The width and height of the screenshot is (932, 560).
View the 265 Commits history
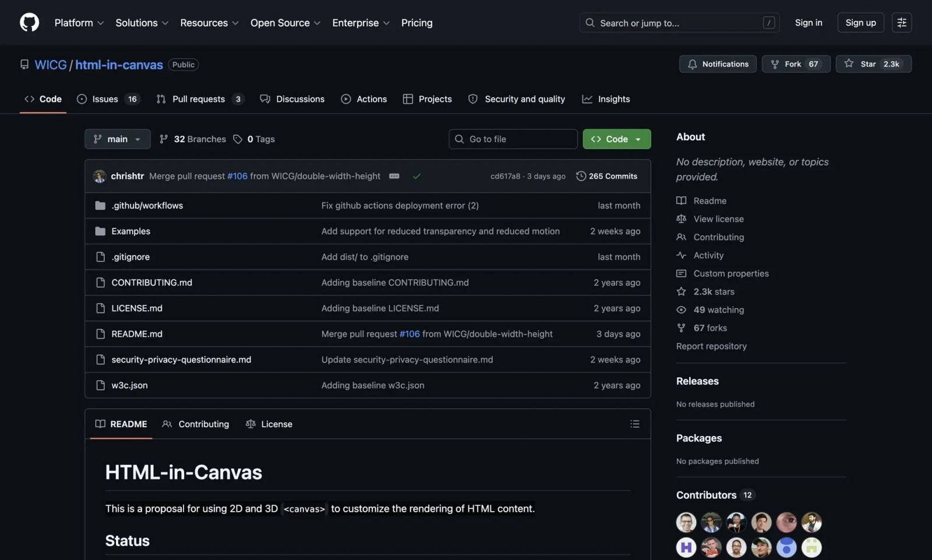(606, 176)
